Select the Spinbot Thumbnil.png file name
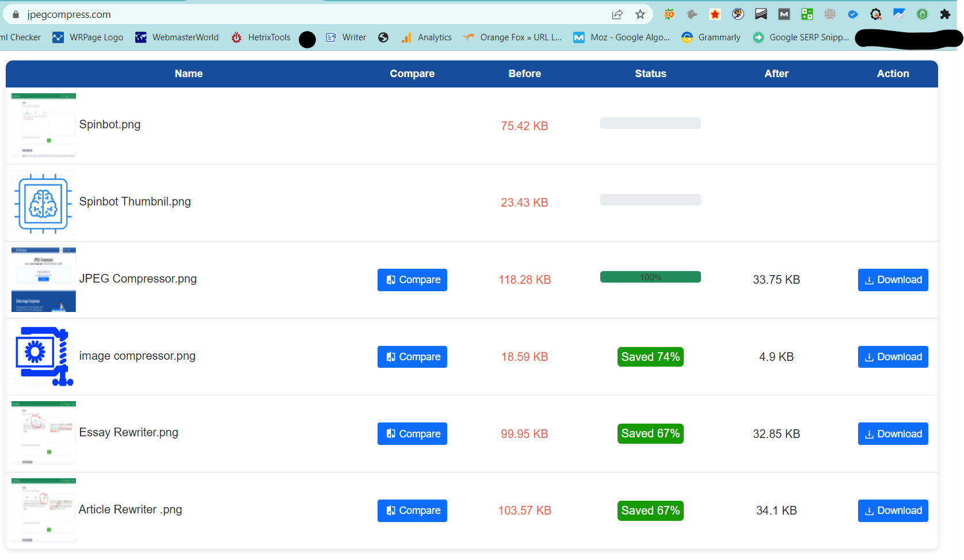 coord(135,201)
